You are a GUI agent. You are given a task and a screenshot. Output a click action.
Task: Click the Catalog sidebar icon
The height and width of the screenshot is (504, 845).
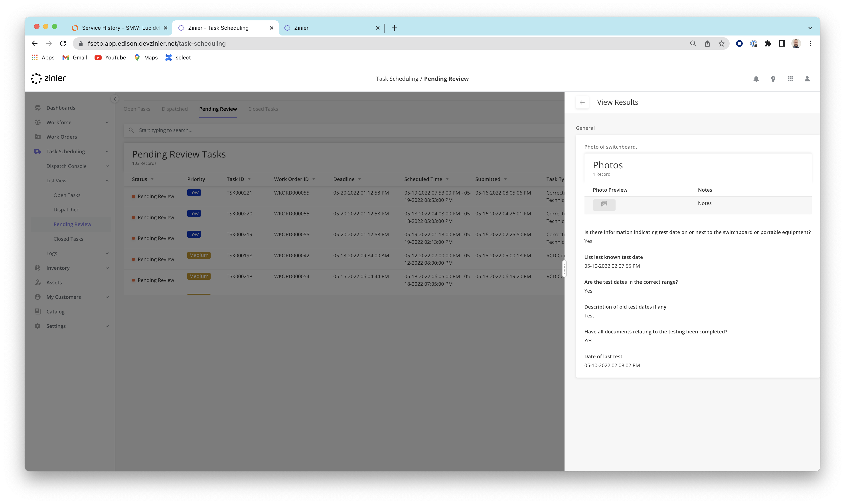(x=38, y=311)
